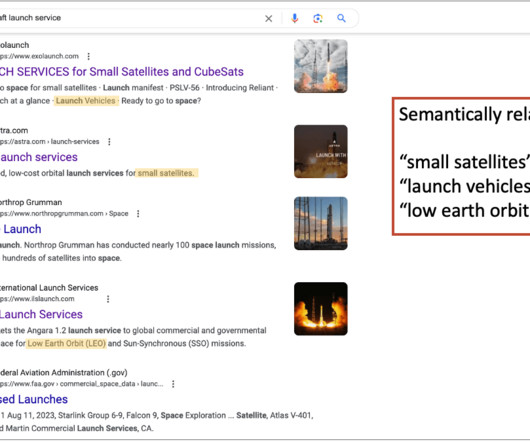Click 'Introducing Reliant' in Exolaunch snippet
The width and height of the screenshot is (530, 442).
click(240, 88)
